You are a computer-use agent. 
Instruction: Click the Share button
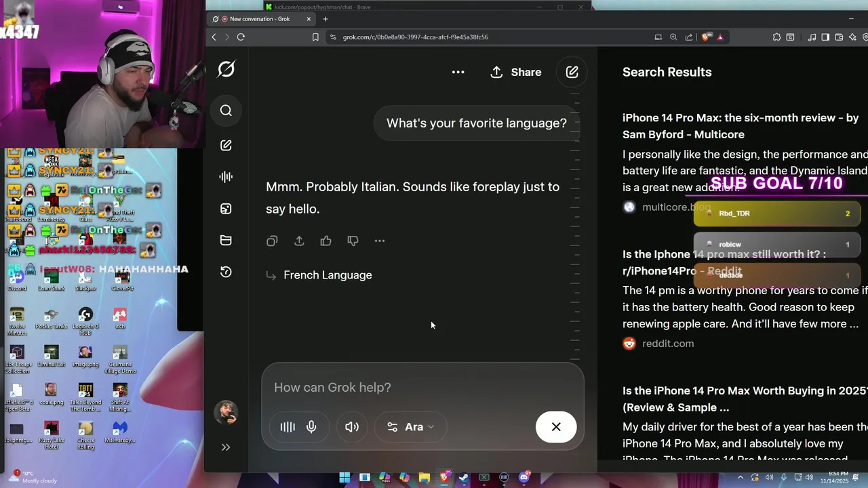click(x=516, y=72)
